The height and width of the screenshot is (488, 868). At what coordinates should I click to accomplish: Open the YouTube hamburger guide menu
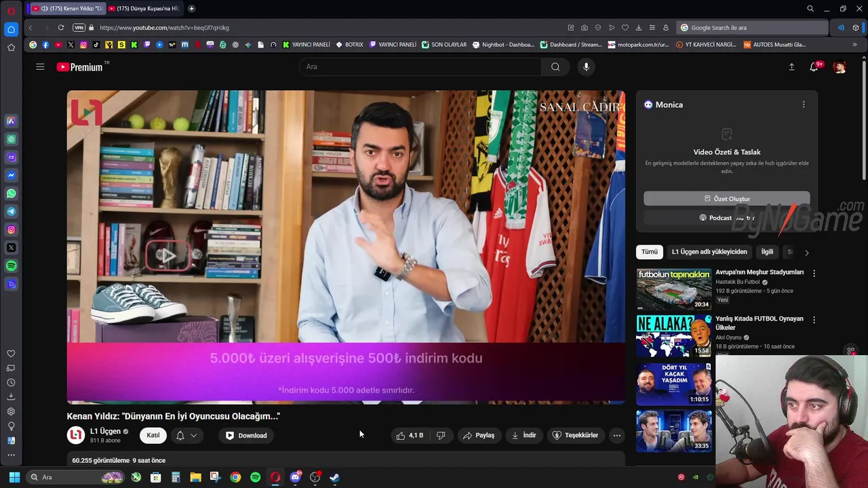pos(40,66)
